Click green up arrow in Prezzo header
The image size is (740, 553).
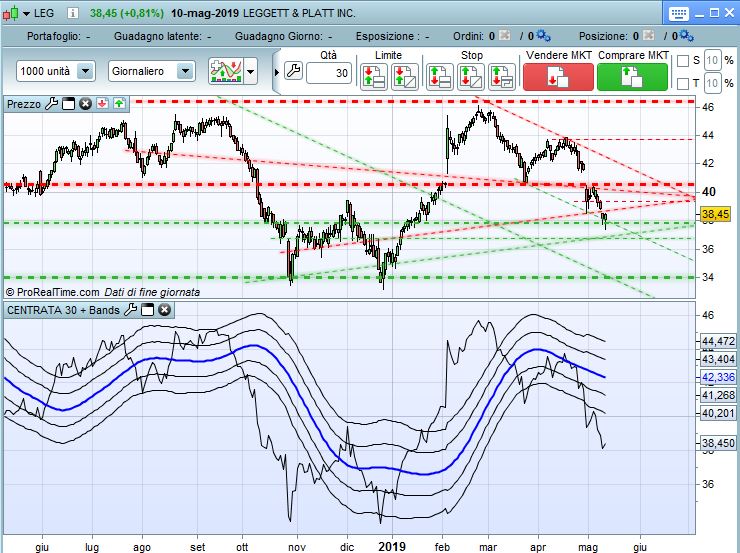click(119, 104)
